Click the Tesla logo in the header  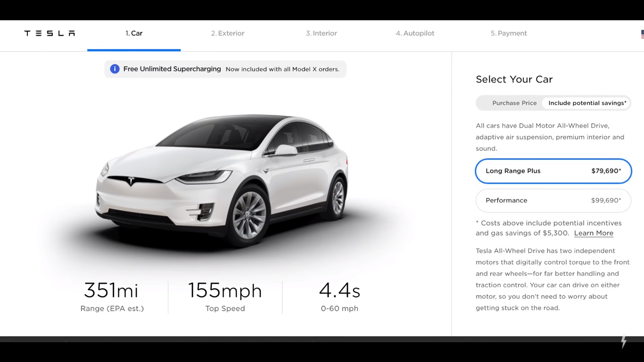tap(50, 33)
